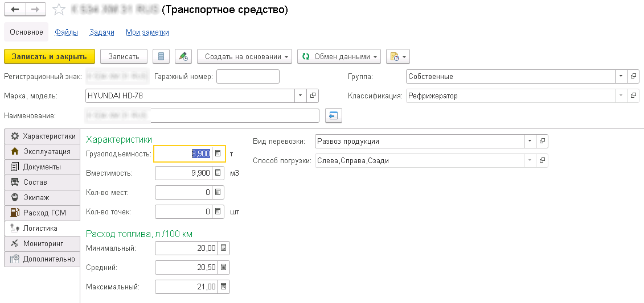The image size is (644, 303).
Task: Click the Развоз продукции field
Action: pyautogui.click(x=419, y=141)
